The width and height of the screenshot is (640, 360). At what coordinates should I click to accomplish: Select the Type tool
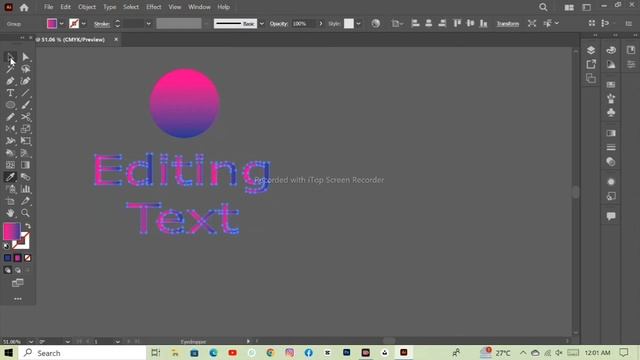point(10,93)
